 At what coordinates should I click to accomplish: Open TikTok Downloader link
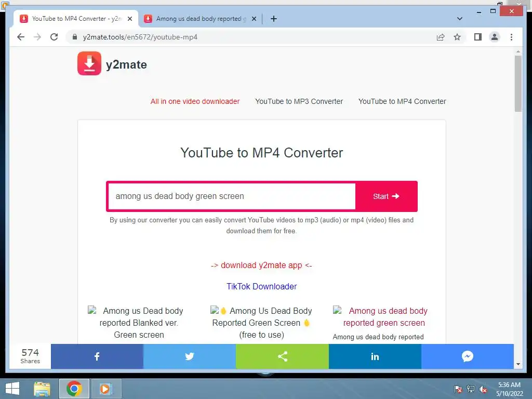click(262, 286)
